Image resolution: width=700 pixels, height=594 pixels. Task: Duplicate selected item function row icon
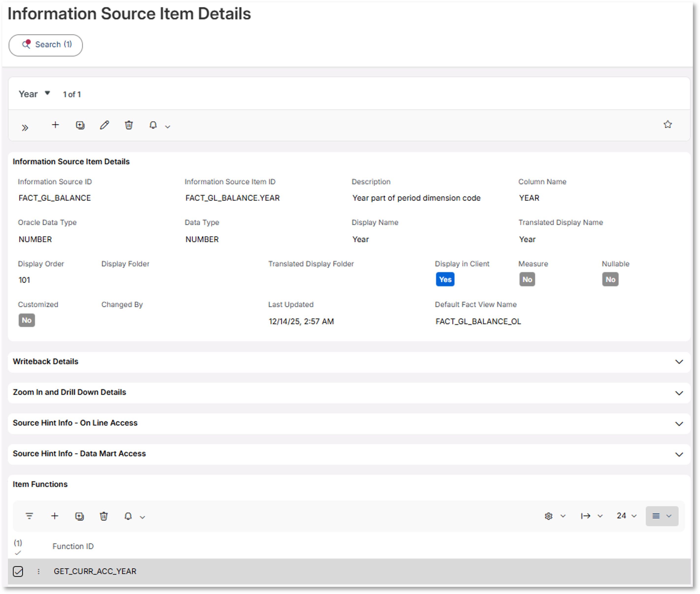(x=79, y=516)
